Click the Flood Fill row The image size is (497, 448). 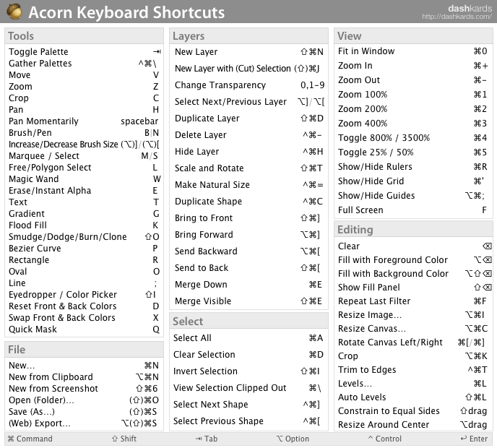pyautogui.click(x=83, y=225)
